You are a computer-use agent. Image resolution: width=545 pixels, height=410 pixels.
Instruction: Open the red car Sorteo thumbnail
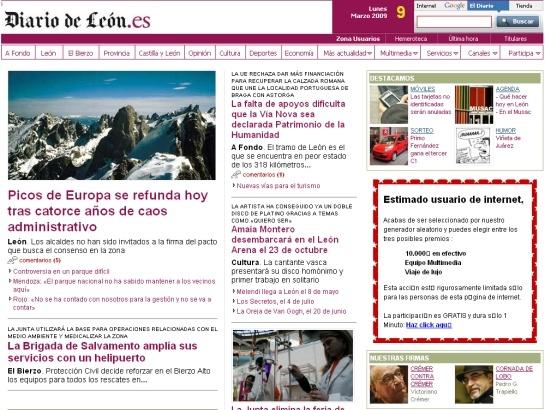point(389,146)
